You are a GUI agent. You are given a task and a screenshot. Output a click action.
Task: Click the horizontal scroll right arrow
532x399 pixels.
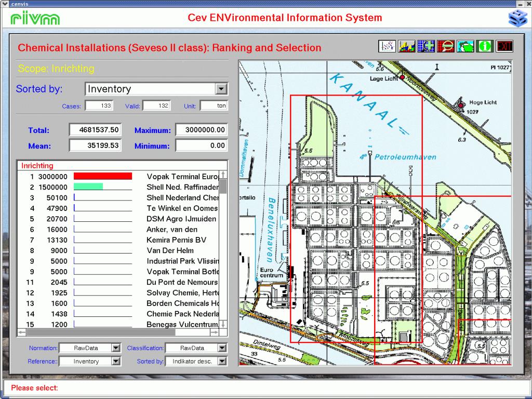pos(215,332)
